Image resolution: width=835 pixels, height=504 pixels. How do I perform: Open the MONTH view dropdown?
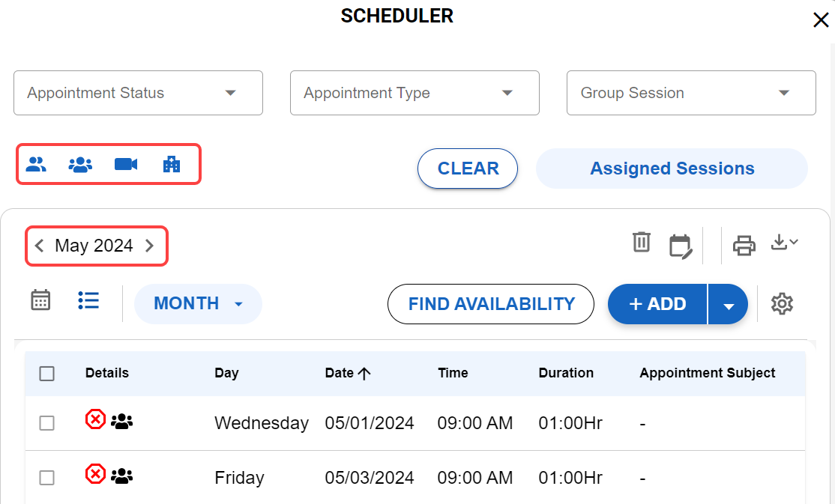[198, 304]
